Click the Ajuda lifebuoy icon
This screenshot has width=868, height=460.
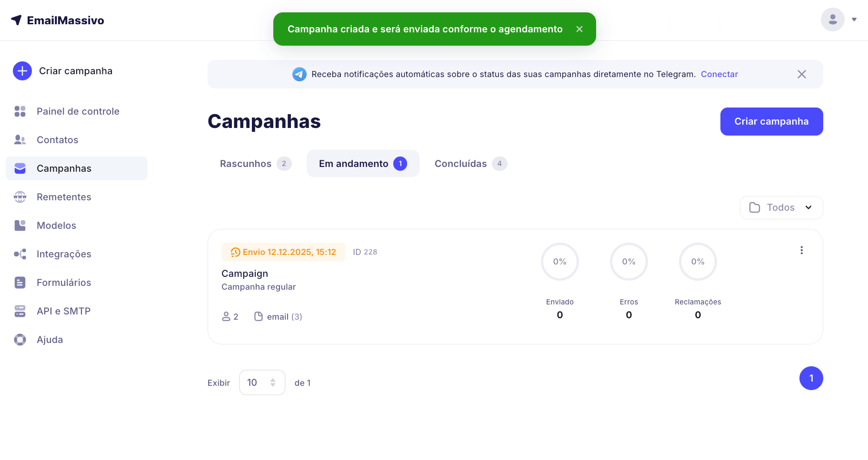(20, 340)
